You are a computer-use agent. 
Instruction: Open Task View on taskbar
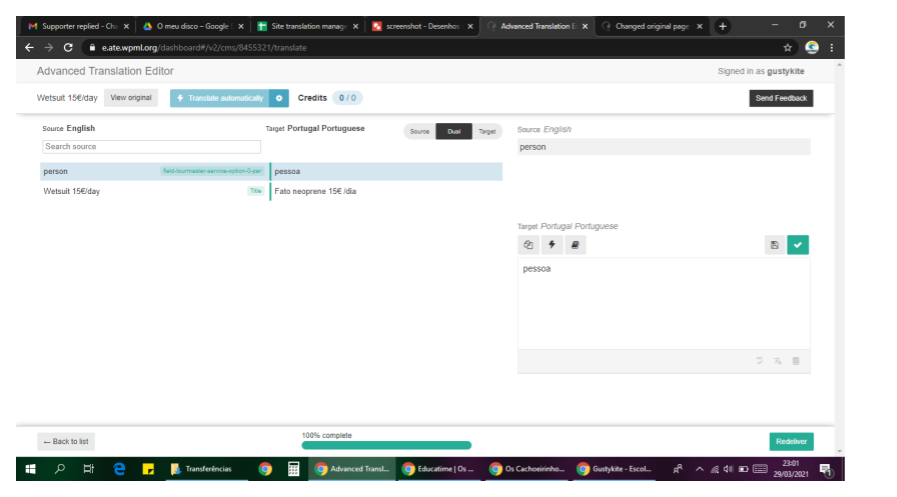[x=89, y=469]
